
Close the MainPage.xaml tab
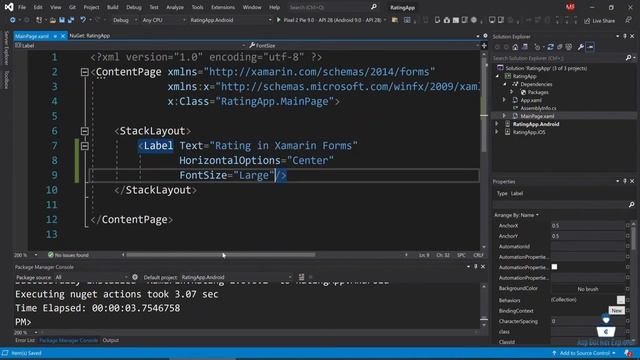click(x=63, y=36)
